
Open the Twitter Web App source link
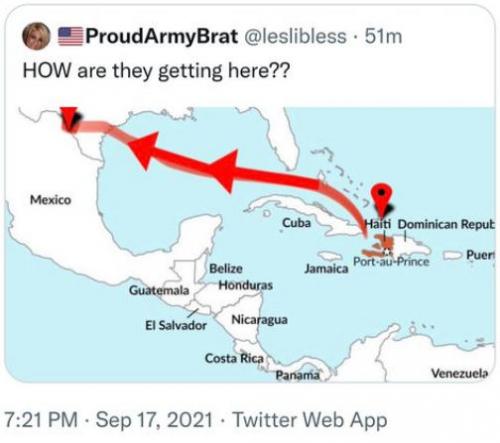click(310, 420)
